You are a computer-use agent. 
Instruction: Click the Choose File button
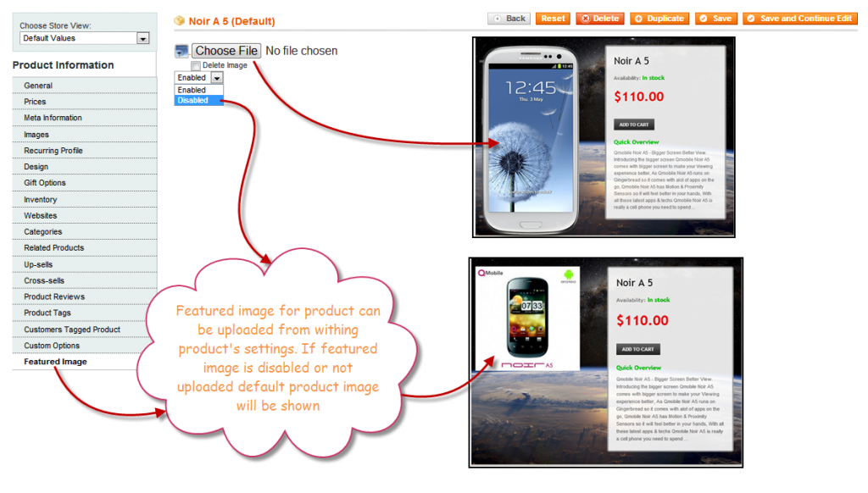click(x=226, y=51)
